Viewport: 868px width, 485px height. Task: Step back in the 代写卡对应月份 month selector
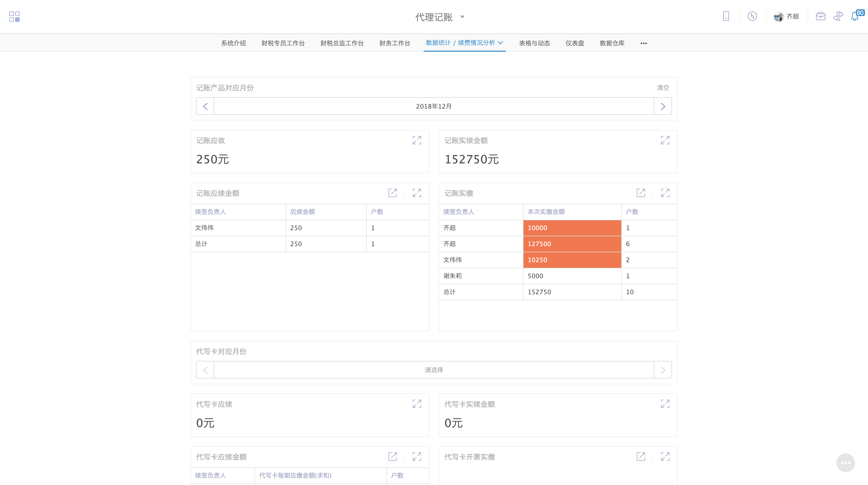[205, 370]
